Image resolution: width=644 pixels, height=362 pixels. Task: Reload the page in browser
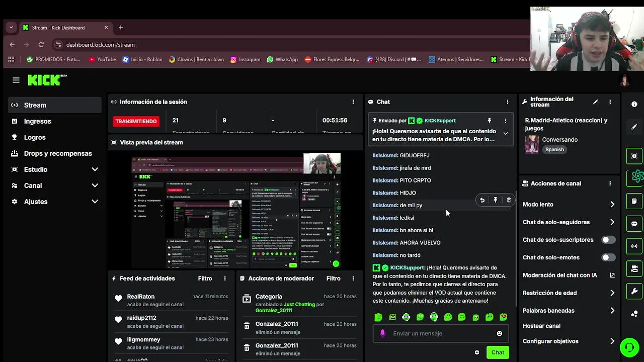click(41, 45)
